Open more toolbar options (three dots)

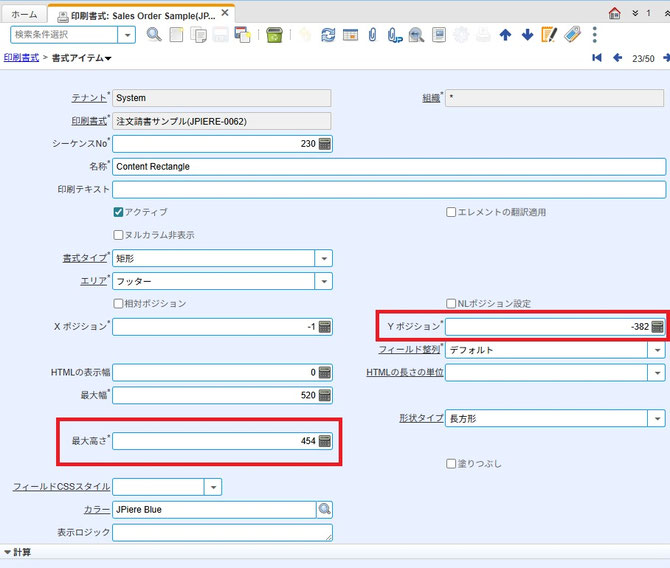point(594,35)
